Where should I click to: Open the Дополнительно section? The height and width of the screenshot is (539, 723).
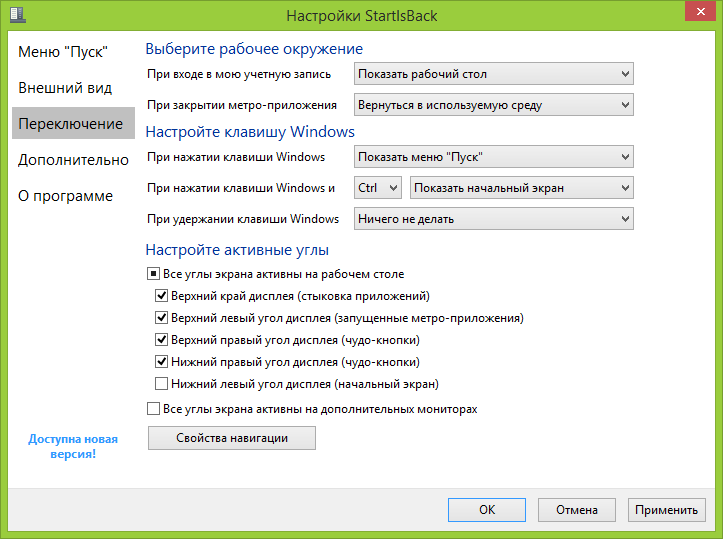[73, 160]
